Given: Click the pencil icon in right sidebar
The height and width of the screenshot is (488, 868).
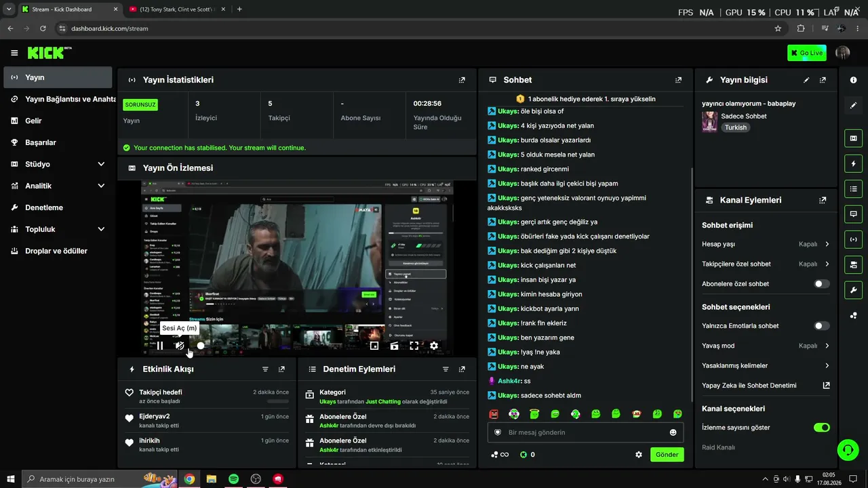Looking at the screenshot, I should (853, 106).
